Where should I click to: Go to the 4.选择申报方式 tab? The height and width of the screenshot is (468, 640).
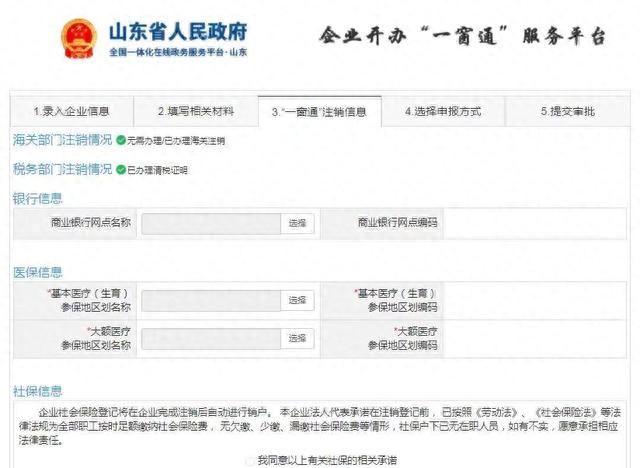click(443, 111)
